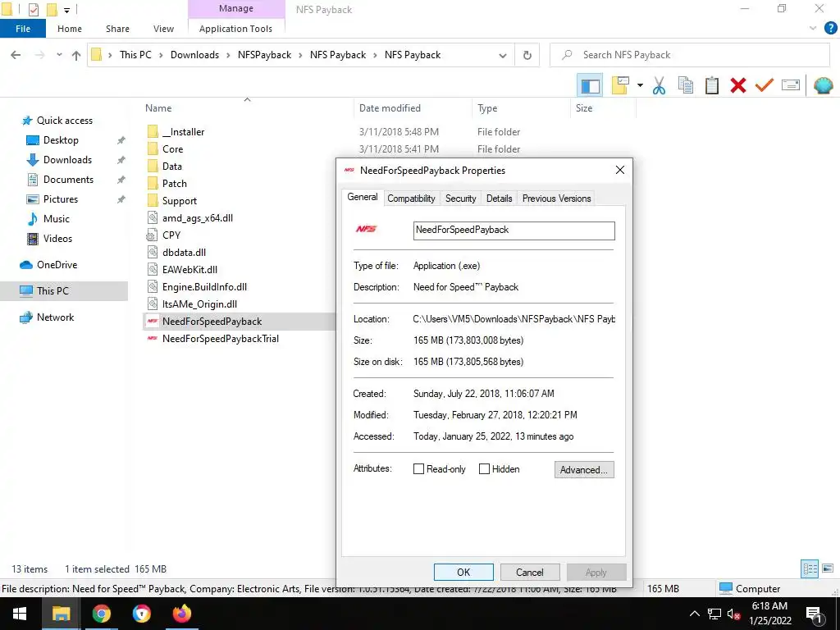Switch to the Compatibility tab
Viewport: 840px width, 630px height.
[x=411, y=199]
